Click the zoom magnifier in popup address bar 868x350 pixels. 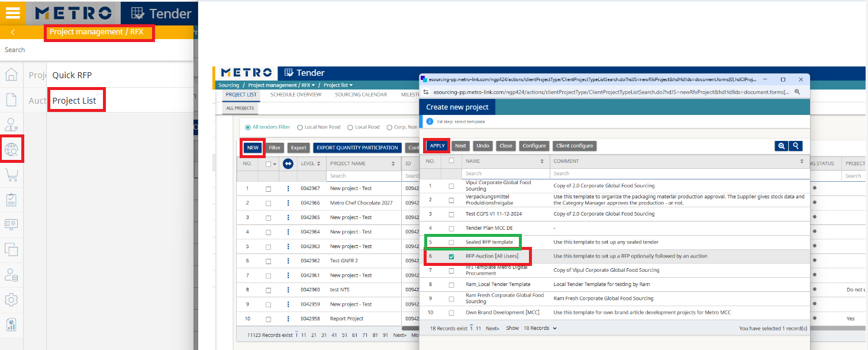point(797,92)
